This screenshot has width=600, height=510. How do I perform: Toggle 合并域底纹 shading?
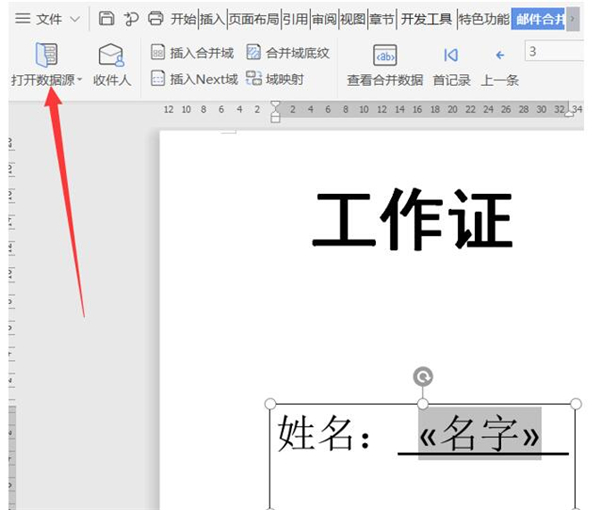288,53
